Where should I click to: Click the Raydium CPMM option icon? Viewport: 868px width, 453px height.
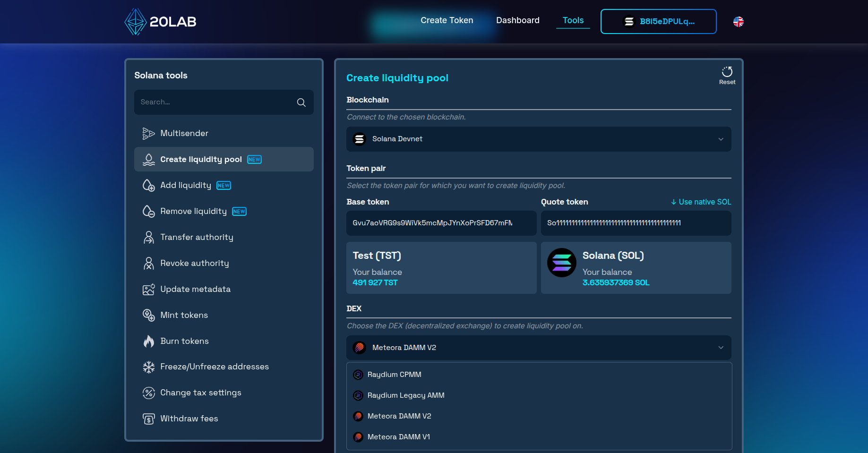[x=358, y=375]
